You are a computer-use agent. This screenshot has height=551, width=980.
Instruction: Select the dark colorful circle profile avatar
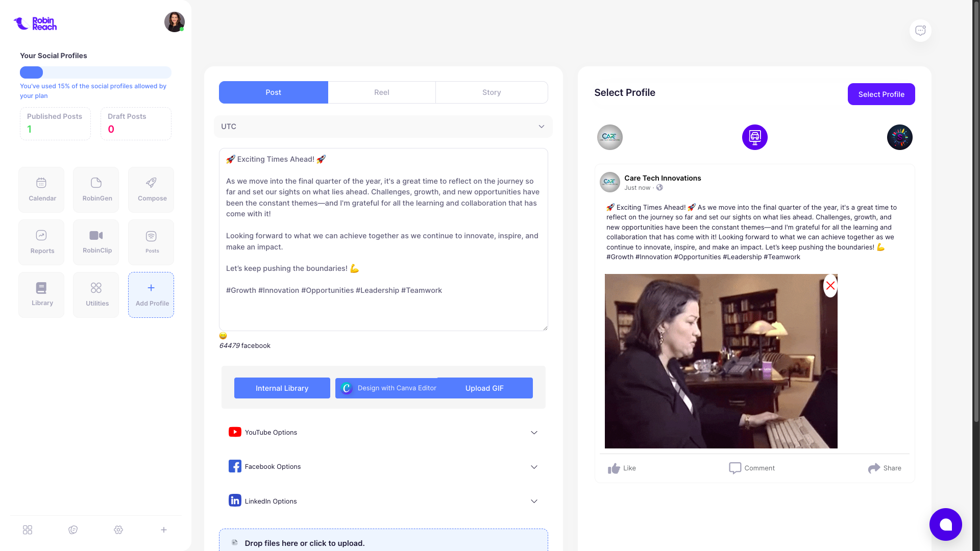pyautogui.click(x=900, y=137)
